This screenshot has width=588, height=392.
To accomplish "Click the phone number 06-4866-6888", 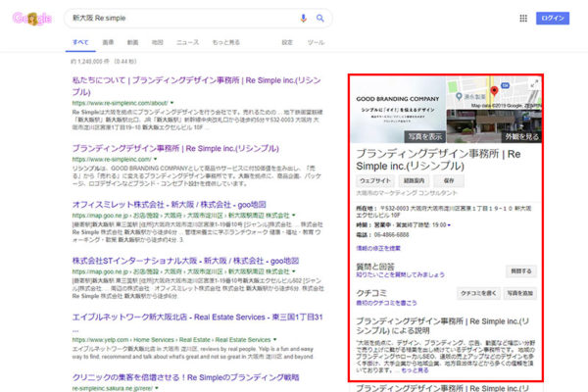I will click(391, 235).
